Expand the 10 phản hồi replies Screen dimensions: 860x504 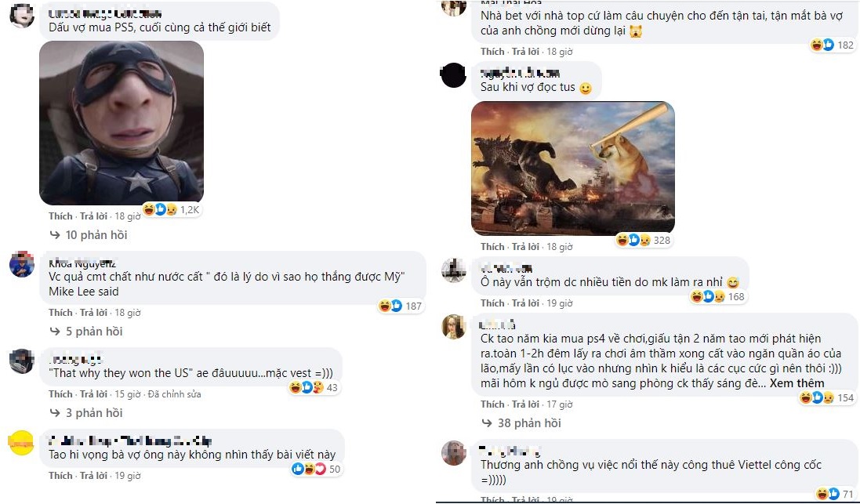click(89, 234)
